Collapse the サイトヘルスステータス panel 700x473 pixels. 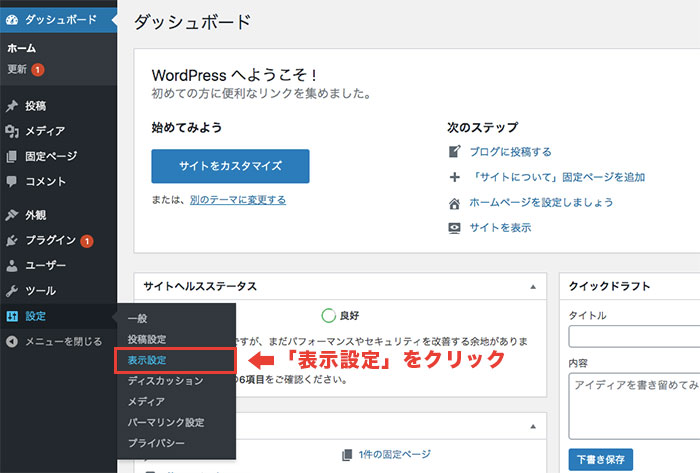click(533, 287)
